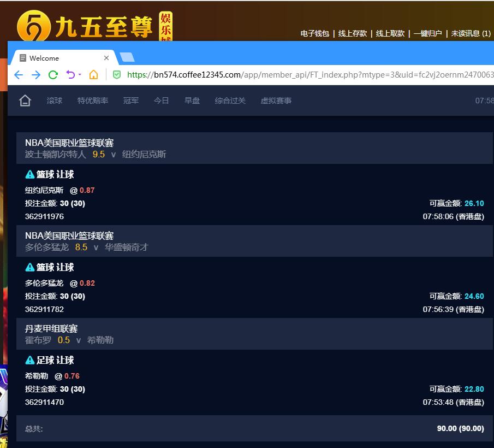494x448 pixels.
Task: Open a new browser tab
Action: tap(127, 57)
